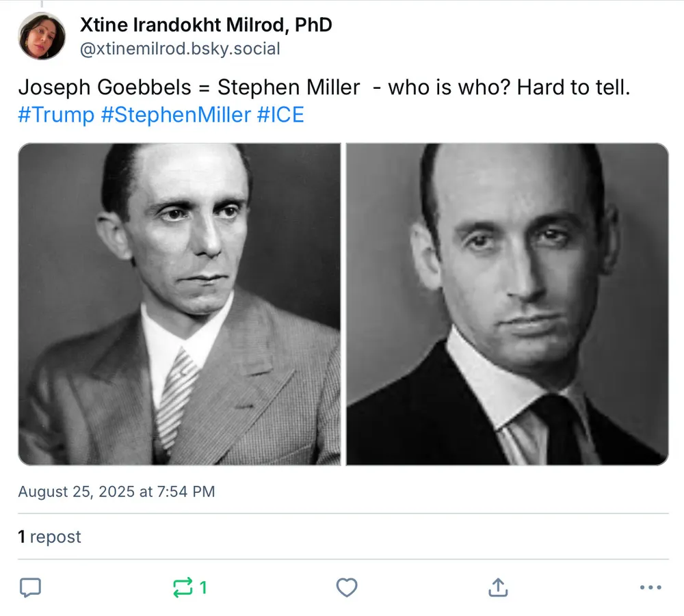Click the green repost count number
The height and width of the screenshot is (616, 684).
pyautogui.click(x=203, y=587)
